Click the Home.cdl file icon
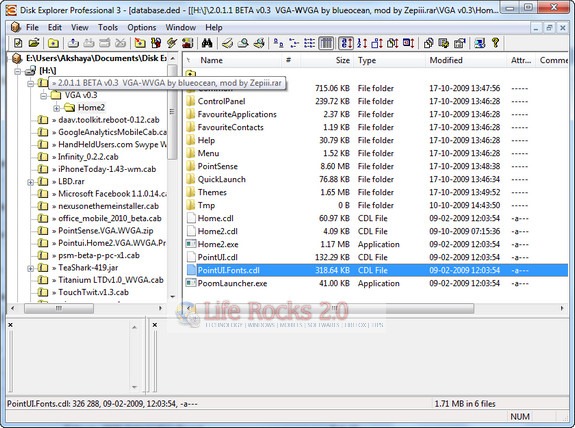This screenshot has height=428, width=575. (191, 218)
